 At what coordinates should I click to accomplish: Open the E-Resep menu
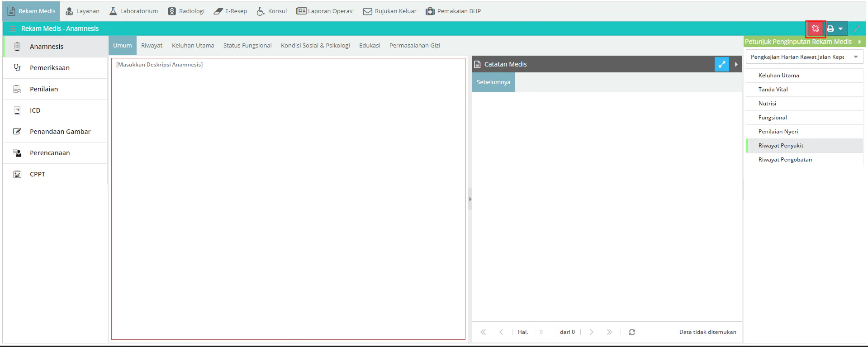(231, 11)
